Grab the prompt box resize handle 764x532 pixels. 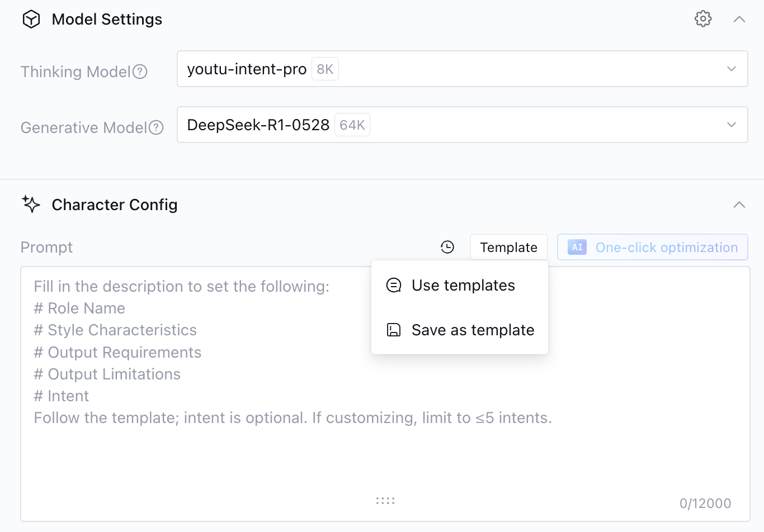pos(385,501)
